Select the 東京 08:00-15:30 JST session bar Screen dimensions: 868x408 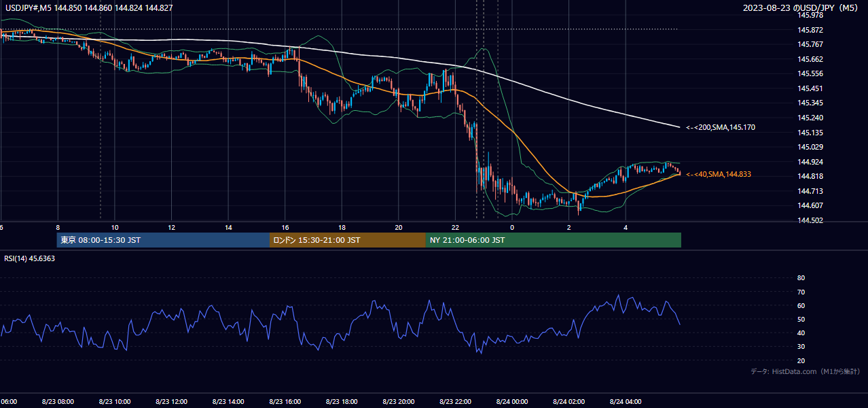163,240
